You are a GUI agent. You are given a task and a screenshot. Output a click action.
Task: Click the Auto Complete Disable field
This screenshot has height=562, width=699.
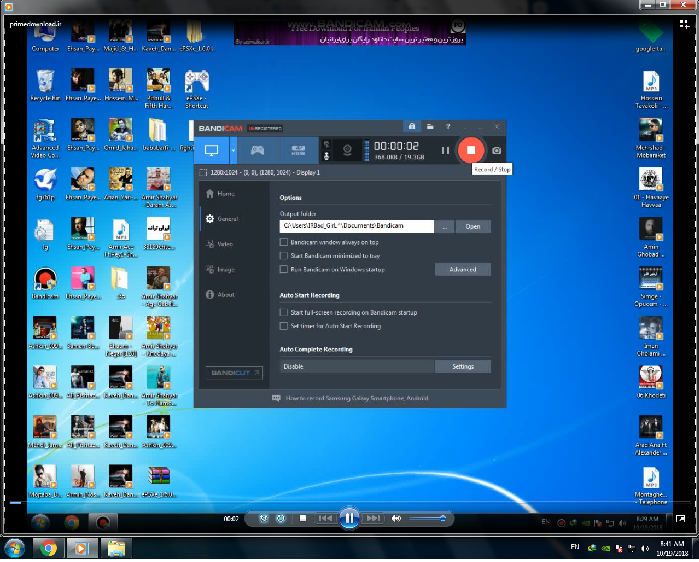(x=357, y=366)
